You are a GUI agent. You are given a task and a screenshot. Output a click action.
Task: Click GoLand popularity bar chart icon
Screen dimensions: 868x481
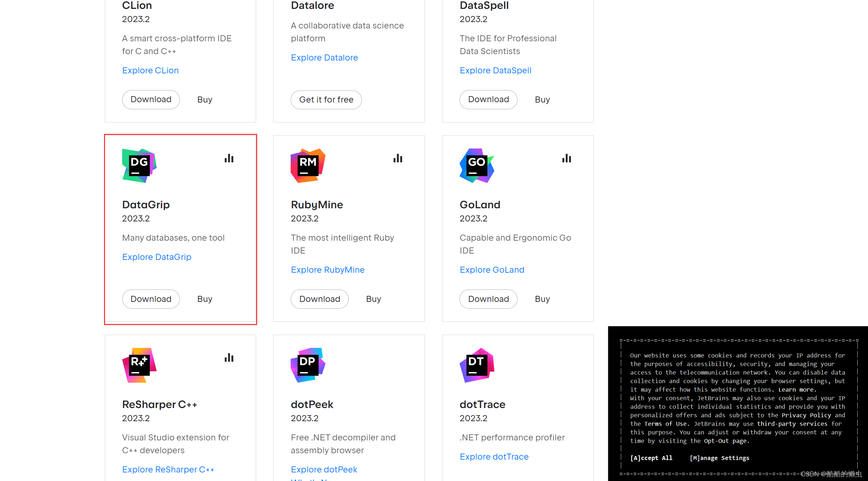tap(566, 158)
